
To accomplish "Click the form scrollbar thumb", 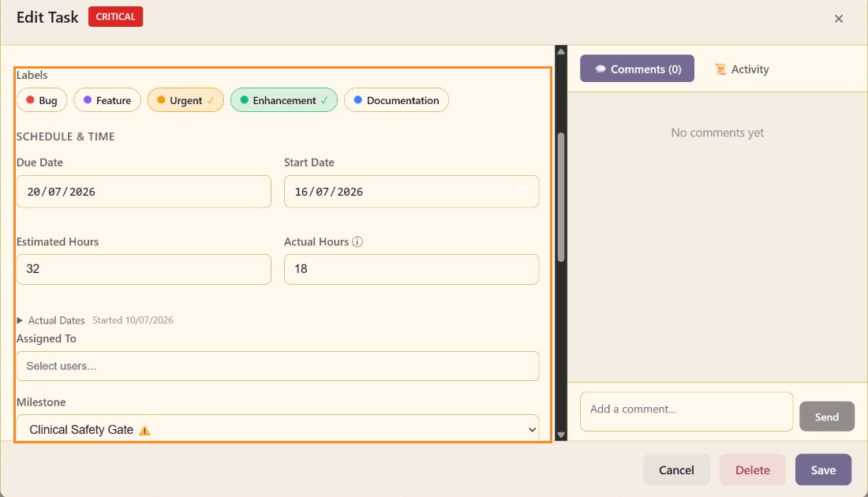I will point(561,197).
